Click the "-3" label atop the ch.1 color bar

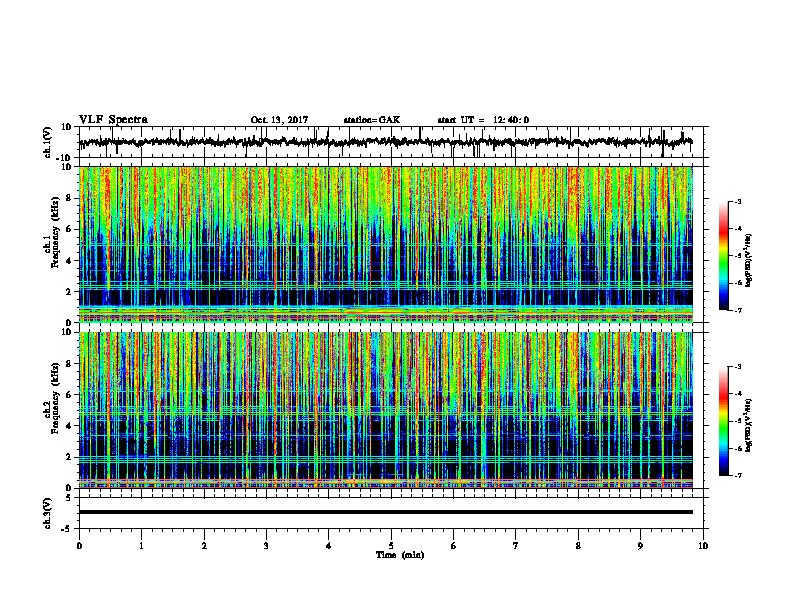click(737, 202)
